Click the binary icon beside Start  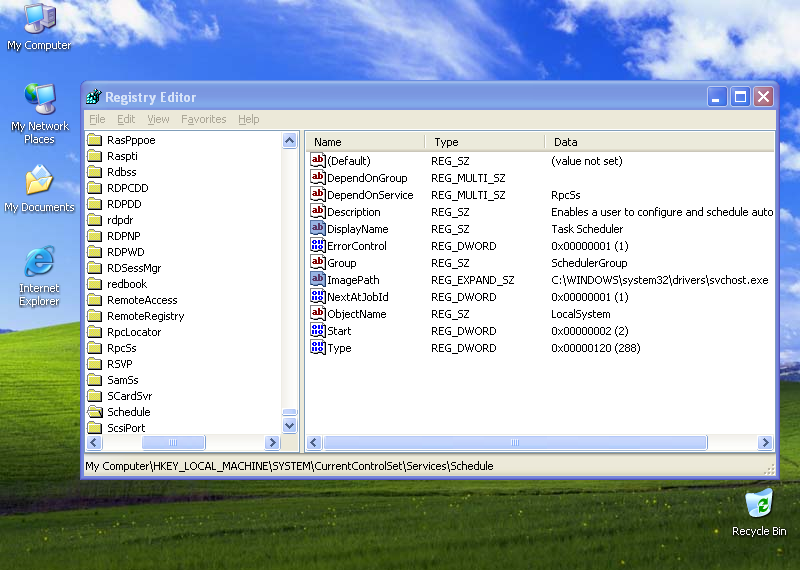pos(317,331)
